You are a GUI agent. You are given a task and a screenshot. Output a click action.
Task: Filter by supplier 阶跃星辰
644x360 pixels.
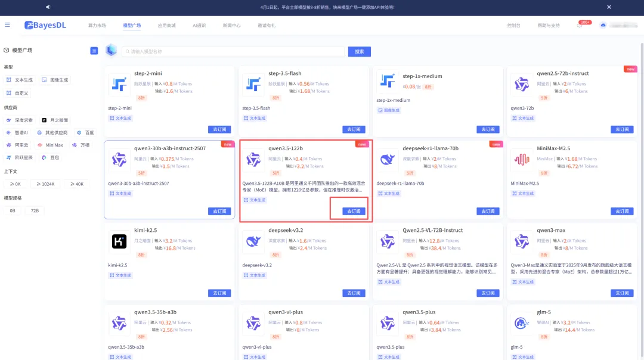pyautogui.click(x=19, y=157)
